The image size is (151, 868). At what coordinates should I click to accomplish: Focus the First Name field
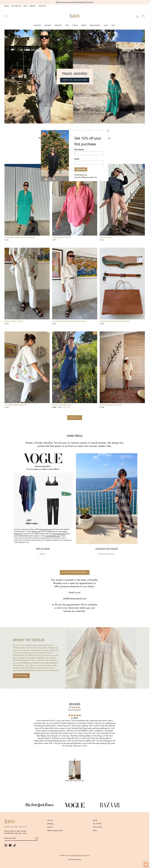(x=89, y=153)
